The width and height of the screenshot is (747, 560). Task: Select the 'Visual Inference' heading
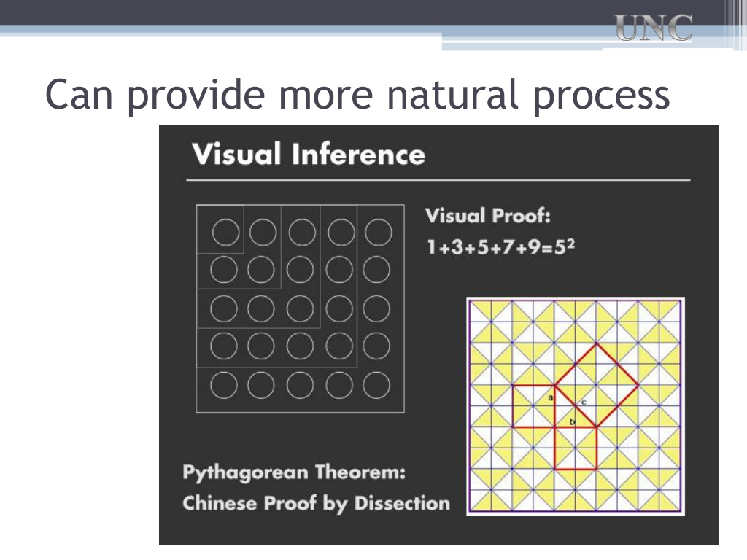[x=309, y=155]
